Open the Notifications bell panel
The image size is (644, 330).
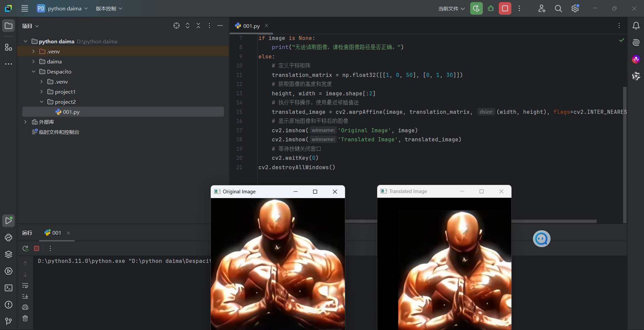pyautogui.click(x=636, y=26)
